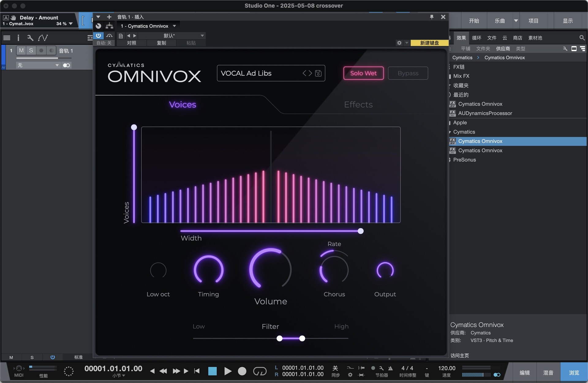Click the fast forward transport icon
588x383 pixels.
pyautogui.click(x=176, y=371)
